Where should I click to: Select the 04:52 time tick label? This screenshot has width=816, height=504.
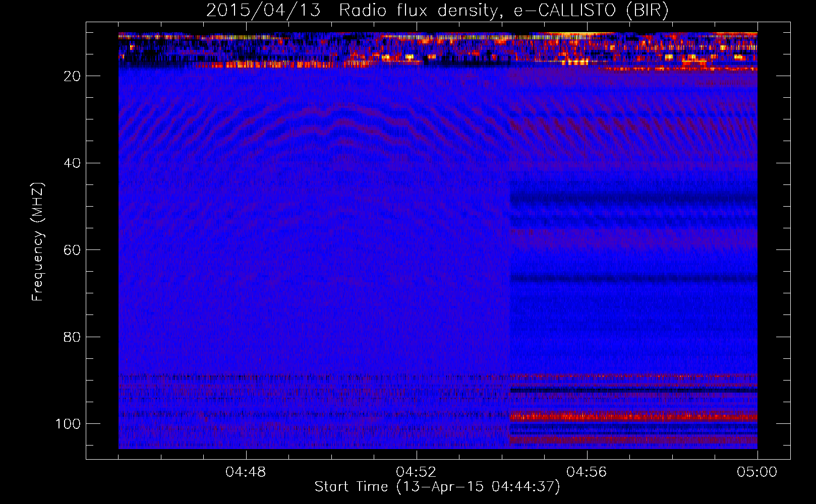click(x=416, y=472)
